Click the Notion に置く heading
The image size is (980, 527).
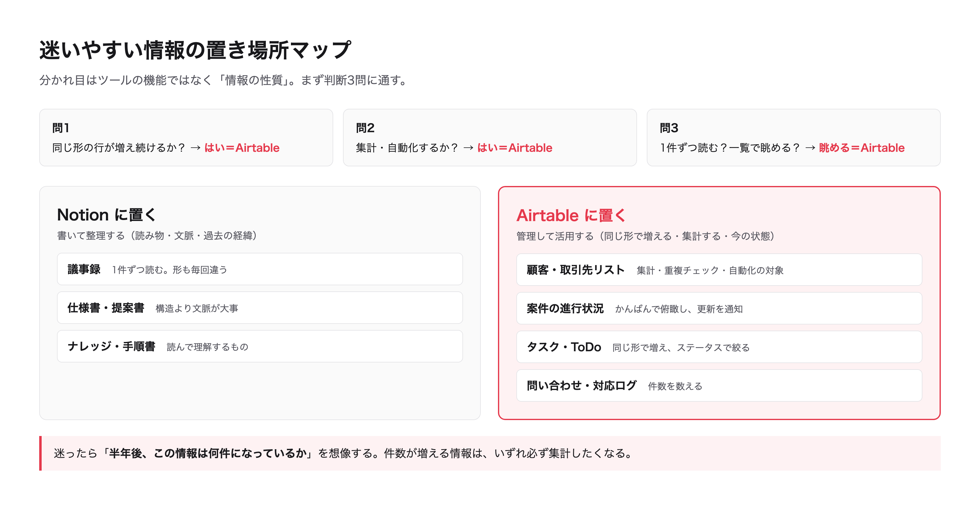pyautogui.click(x=107, y=215)
